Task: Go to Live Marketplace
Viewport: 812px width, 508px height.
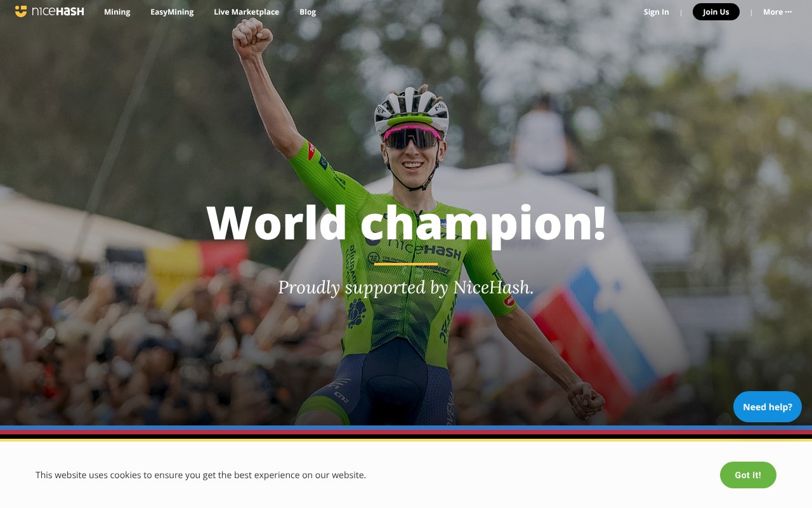Action: (246, 12)
